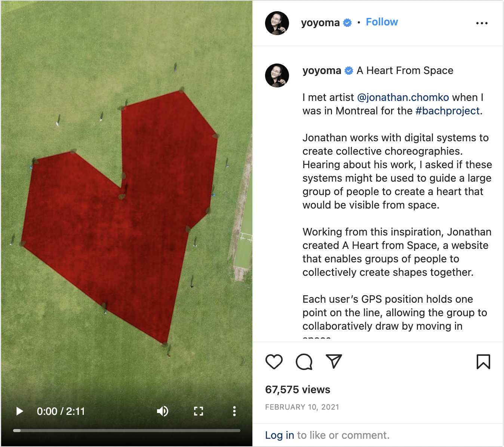Viewport: 504px width, 447px height.
Task: Open yoyoma header profile picture
Action: click(277, 23)
